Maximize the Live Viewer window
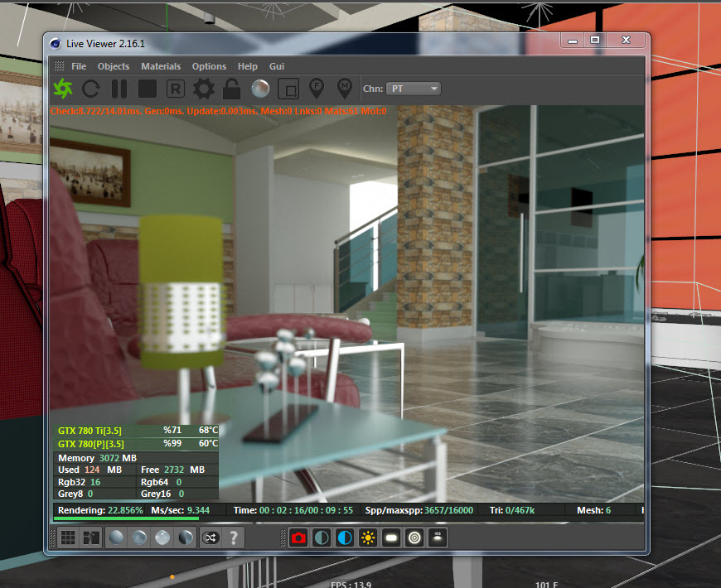Viewport: 721px width, 588px height. coord(594,40)
